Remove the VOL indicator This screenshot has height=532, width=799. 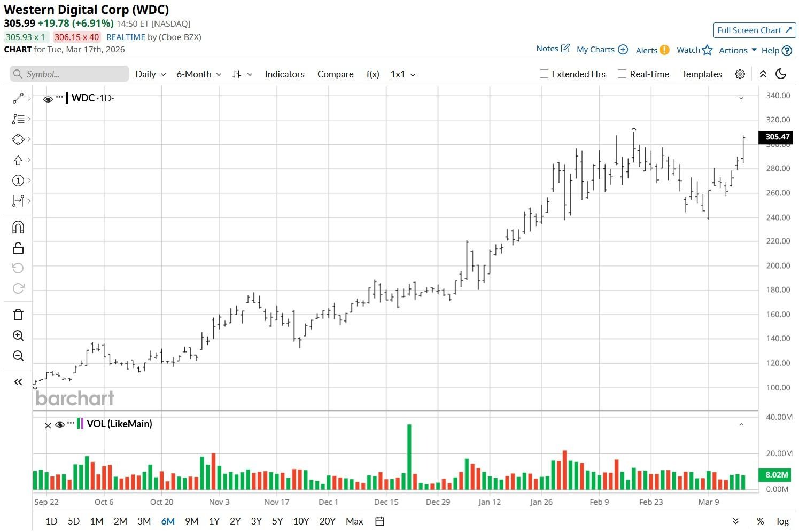48,426
